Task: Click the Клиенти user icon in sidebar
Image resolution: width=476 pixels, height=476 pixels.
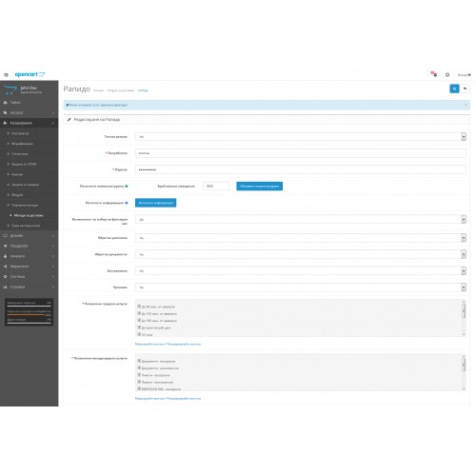Action: (x=5, y=256)
